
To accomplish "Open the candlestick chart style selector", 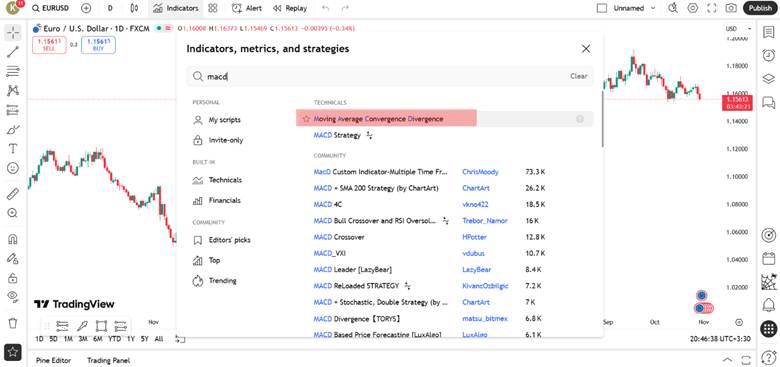I will [134, 8].
